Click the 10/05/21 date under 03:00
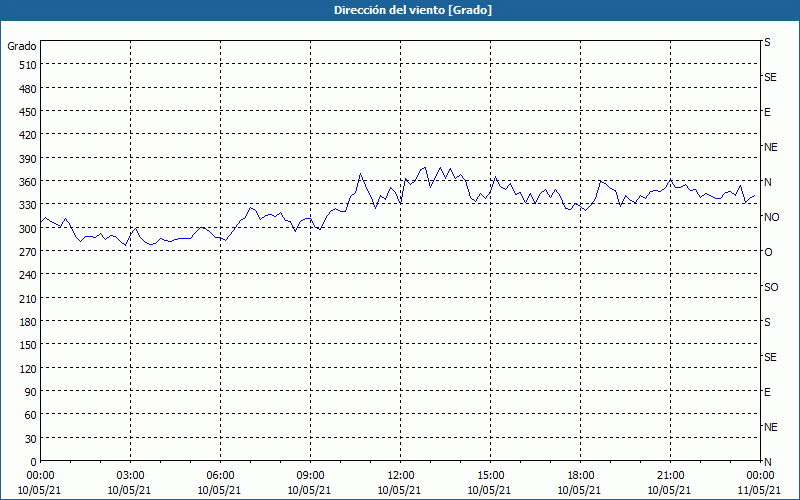This screenshot has height=500, width=800. (x=129, y=490)
